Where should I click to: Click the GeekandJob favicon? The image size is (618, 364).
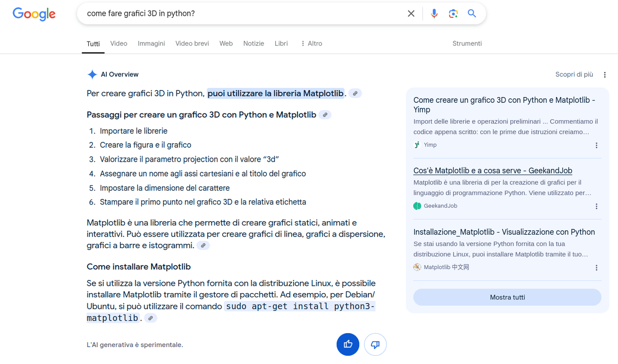[x=417, y=206]
